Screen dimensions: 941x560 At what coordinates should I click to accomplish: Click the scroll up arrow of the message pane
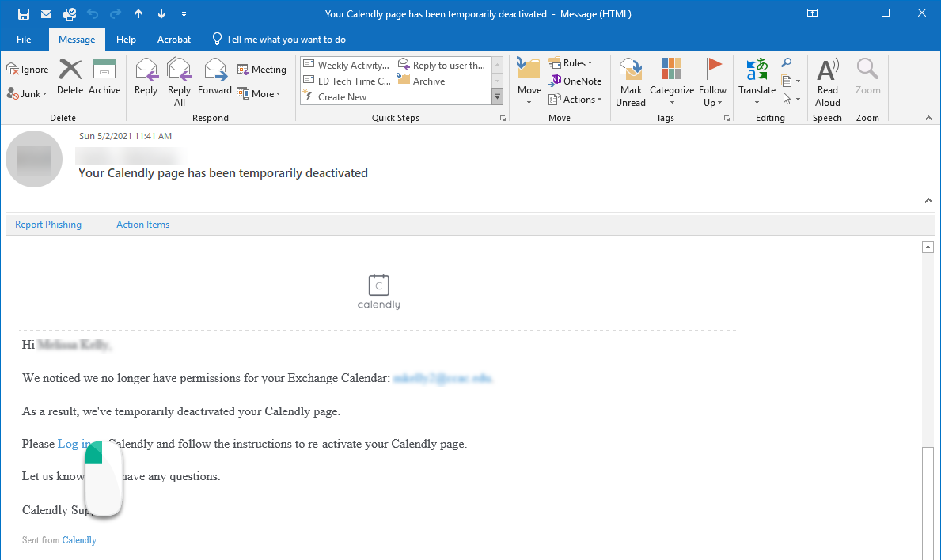[x=928, y=247]
